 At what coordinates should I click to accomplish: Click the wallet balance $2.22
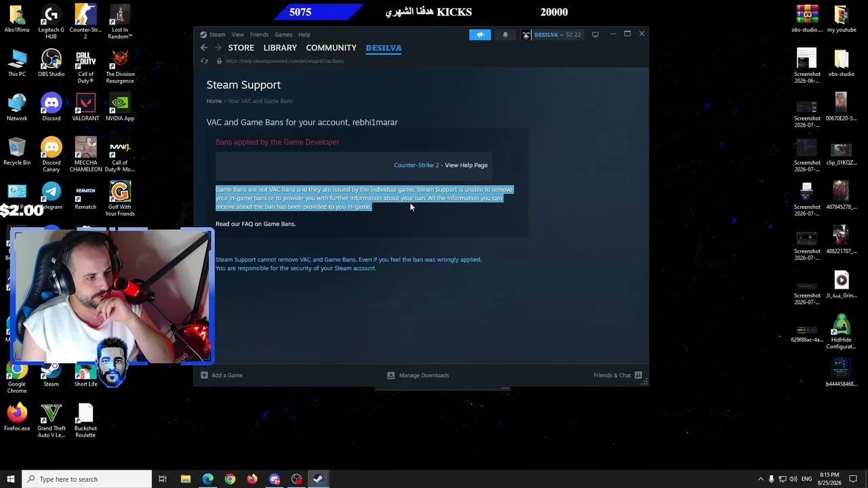(x=573, y=35)
